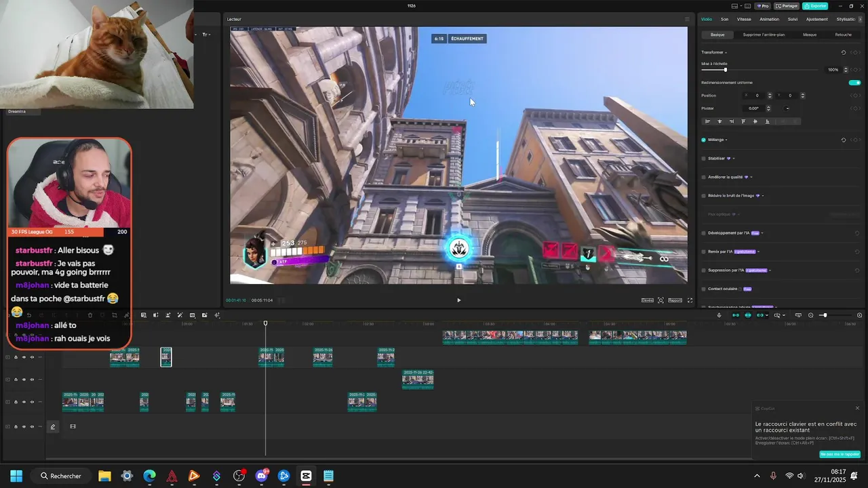The width and height of the screenshot is (868, 488).
Task: Click the Exporter button
Action: tap(815, 6)
